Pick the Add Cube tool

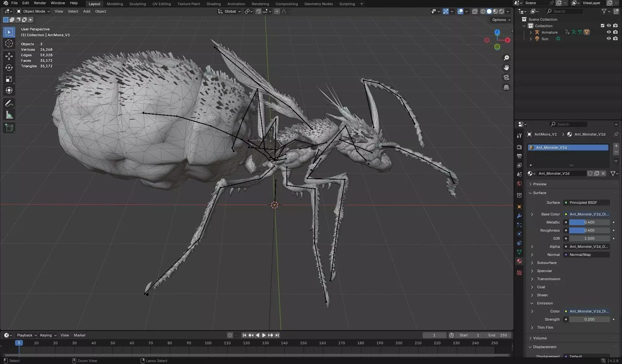pyautogui.click(x=9, y=128)
